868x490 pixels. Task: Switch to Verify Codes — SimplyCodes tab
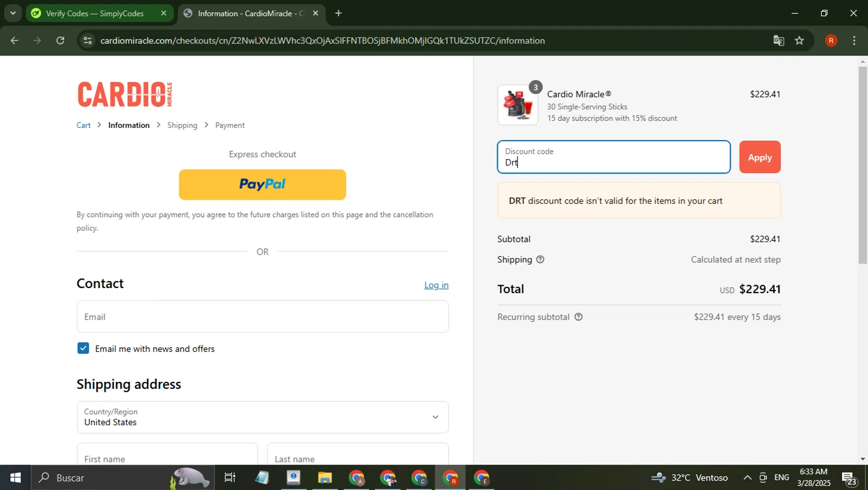[99, 13]
